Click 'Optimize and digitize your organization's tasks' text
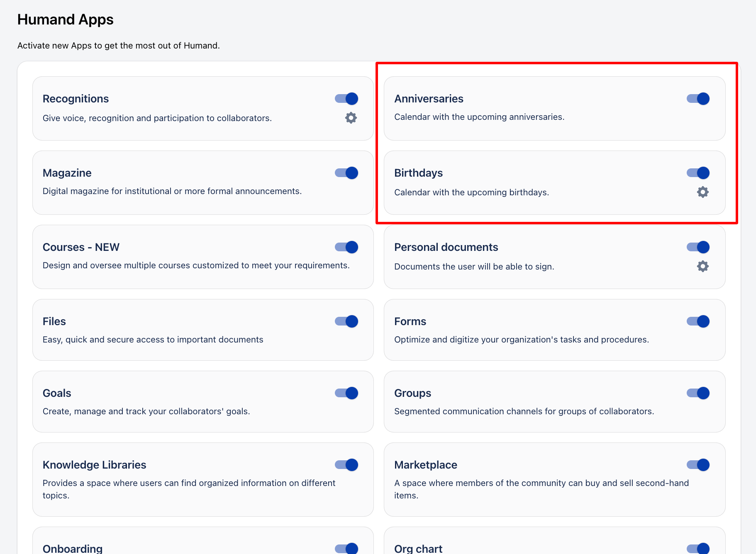 tap(522, 340)
